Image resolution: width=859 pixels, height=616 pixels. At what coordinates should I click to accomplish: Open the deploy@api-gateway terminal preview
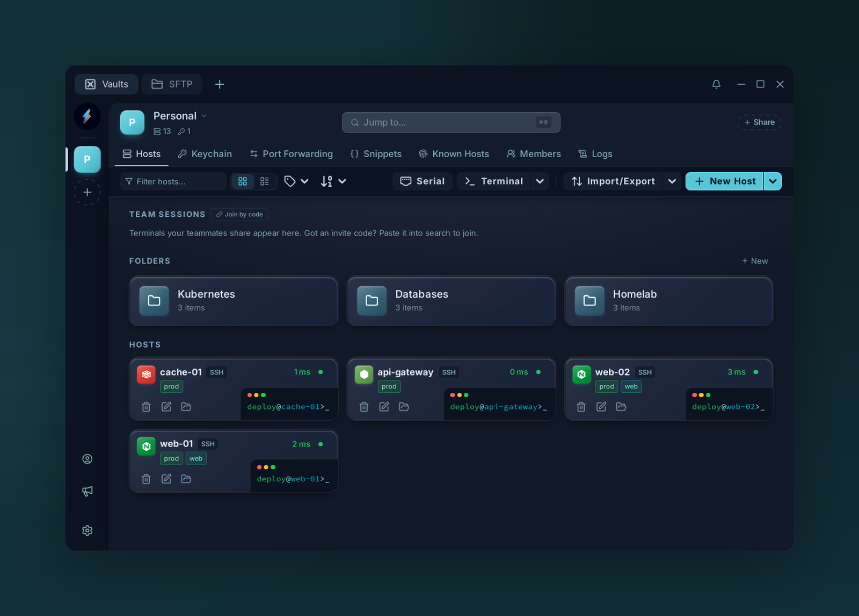click(x=499, y=404)
